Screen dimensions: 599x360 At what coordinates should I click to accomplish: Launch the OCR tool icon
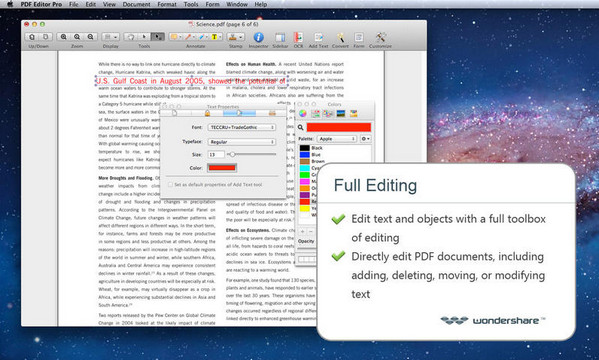pos(298,37)
